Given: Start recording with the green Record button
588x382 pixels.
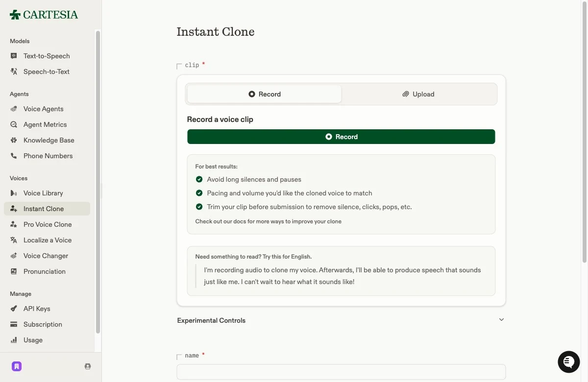Looking at the screenshot, I should (341, 137).
